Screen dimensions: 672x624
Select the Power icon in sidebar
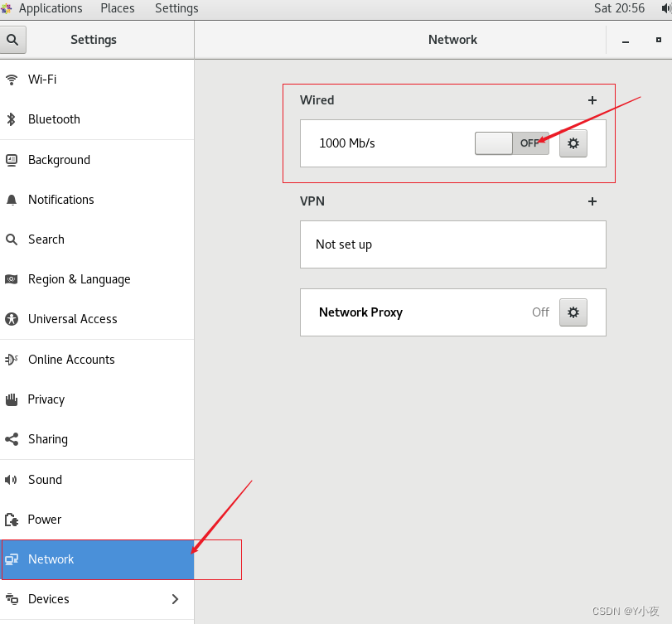10,519
